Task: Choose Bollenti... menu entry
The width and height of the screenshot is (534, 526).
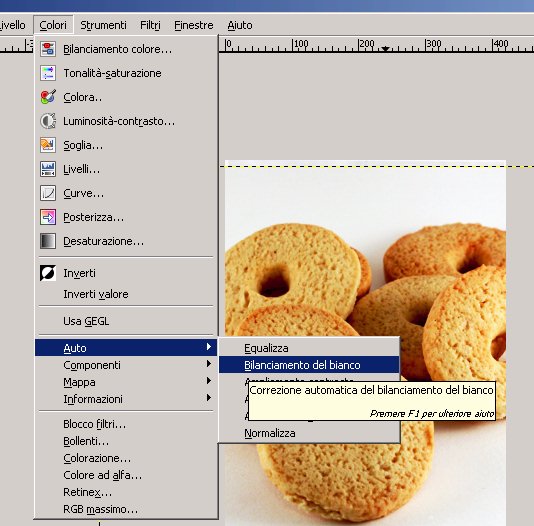Action: (x=126, y=441)
